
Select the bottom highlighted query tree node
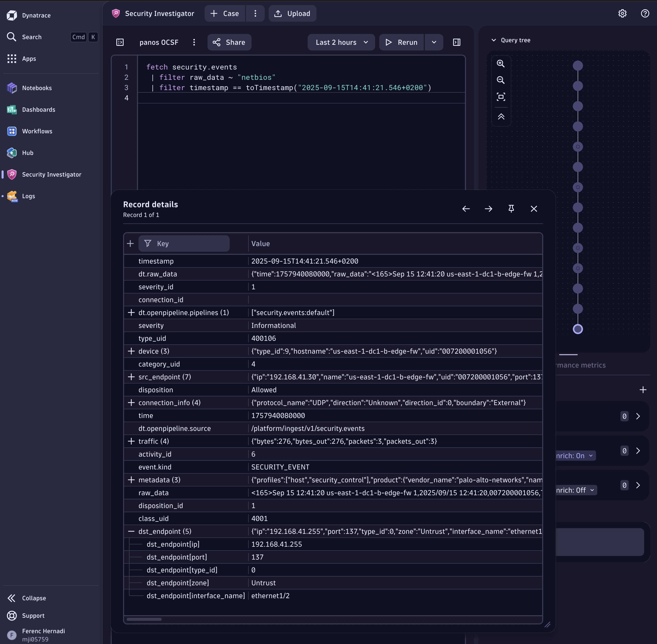[578, 329]
